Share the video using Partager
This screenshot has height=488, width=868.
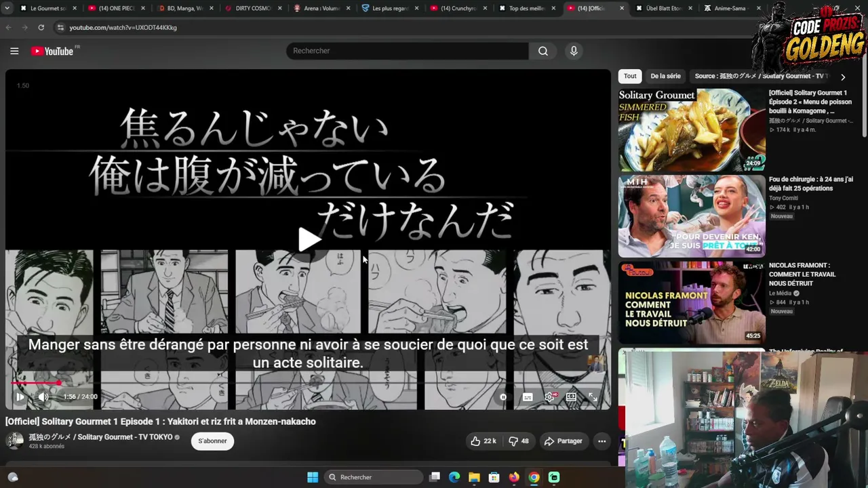(x=563, y=441)
